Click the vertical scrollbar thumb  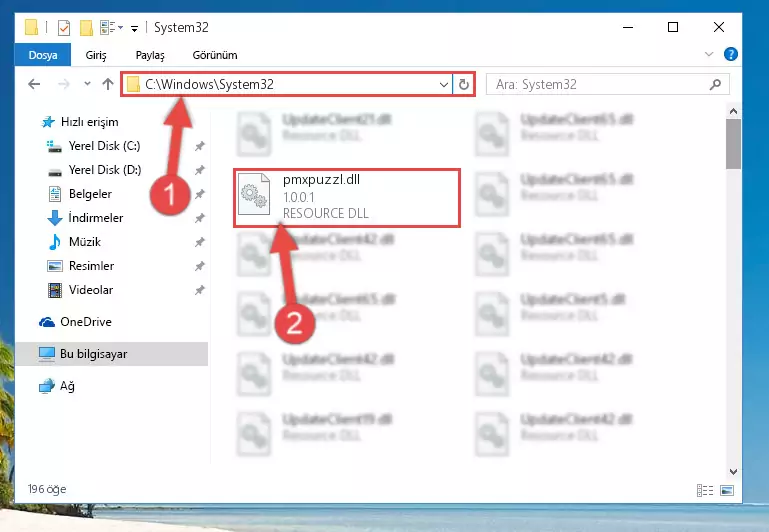pyautogui.click(x=733, y=144)
